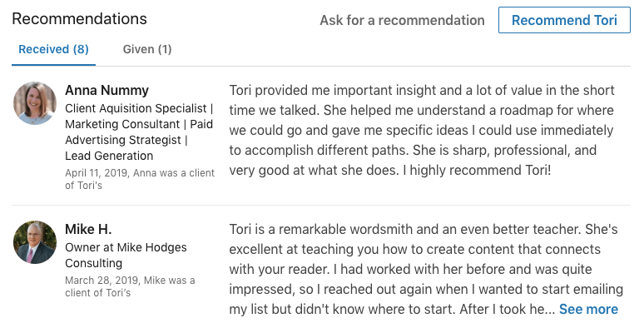Click Anna's recommendation paragraph about Tori

click(x=422, y=130)
